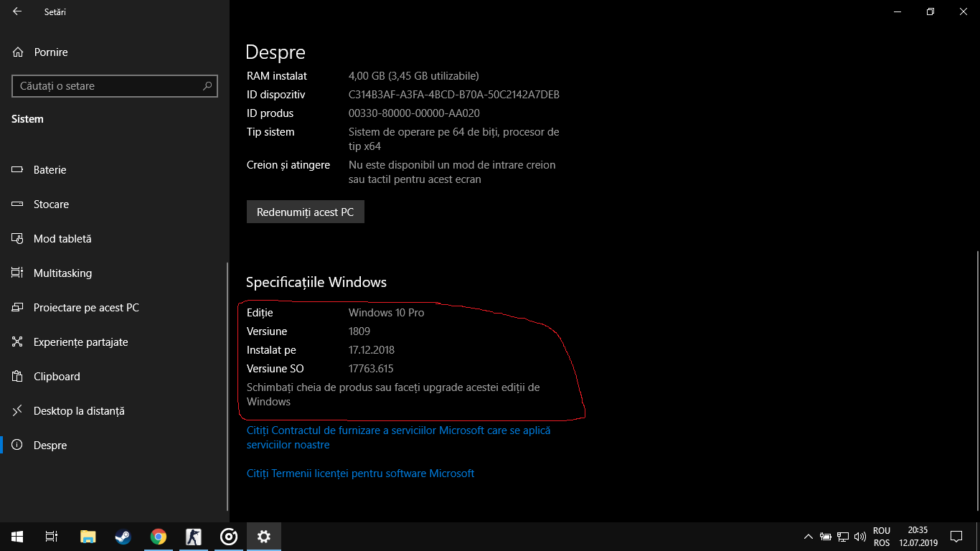This screenshot has height=551, width=980.
Task: Click the Experiențe partajate icon
Action: pyautogui.click(x=18, y=342)
